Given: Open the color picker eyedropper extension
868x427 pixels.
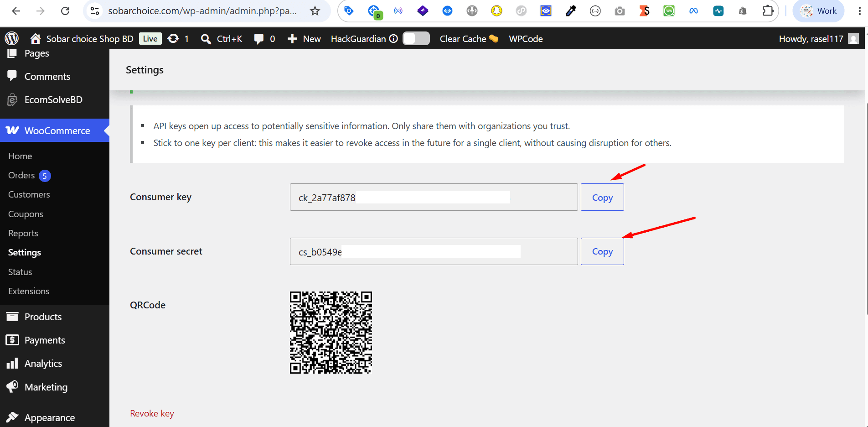Looking at the screenshot, I should point(571,11).
